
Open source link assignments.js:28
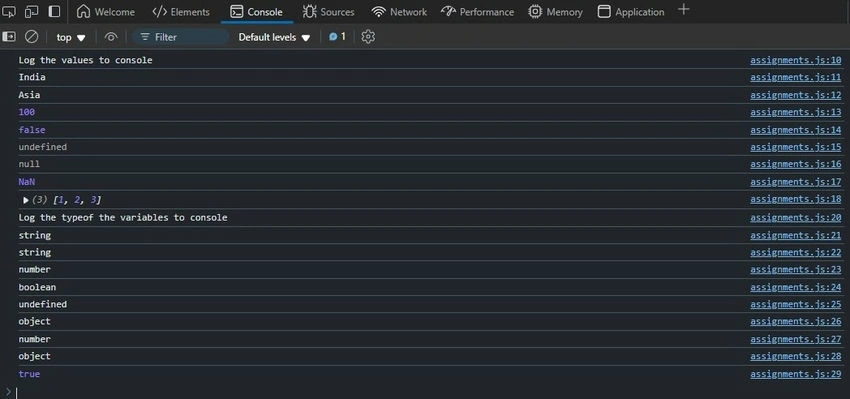pyautogui.click(x=795, y=356)
